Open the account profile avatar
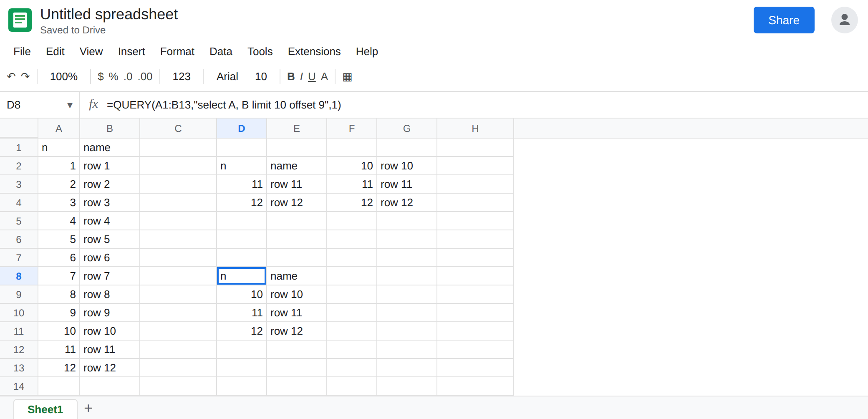This screenshot has height=419, width=868. 845,20
